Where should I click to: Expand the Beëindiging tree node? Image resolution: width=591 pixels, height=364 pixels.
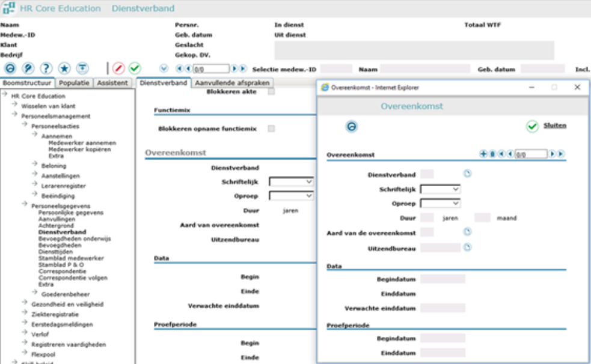[35, 194]
